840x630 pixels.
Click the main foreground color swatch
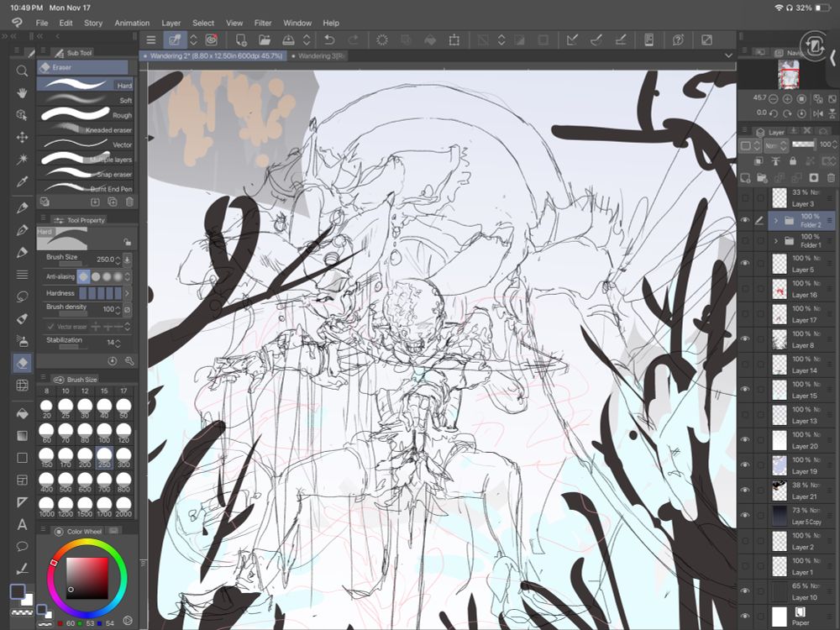coord(18,591)
